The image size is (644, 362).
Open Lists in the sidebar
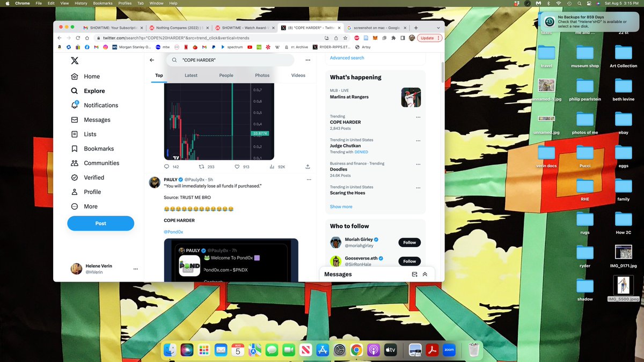(x=84, y=135)
